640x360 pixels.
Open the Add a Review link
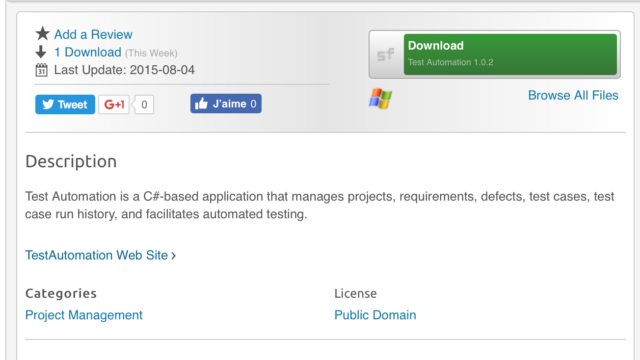(x=93, y=34)
